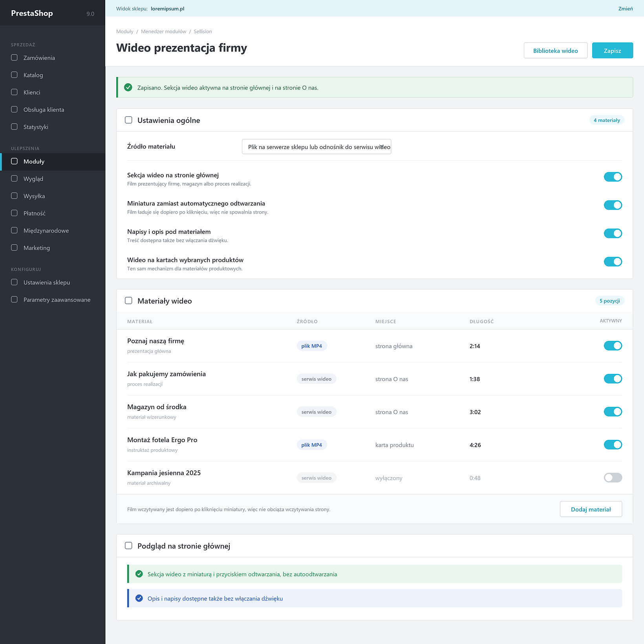This screenshot has width=644, height=644.
Task: Click the Zapisz button
Action: point(612,50)
